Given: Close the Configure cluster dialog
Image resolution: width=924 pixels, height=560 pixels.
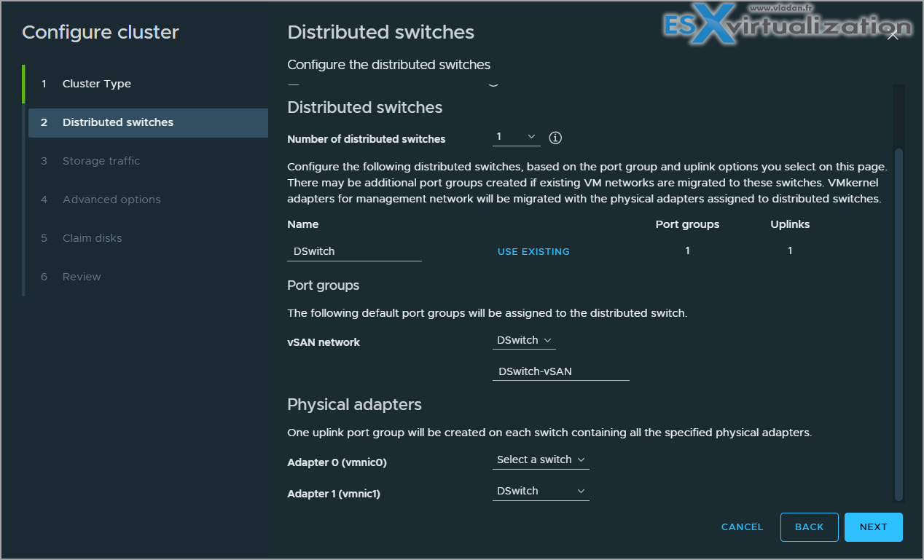Looking at the screenshot, I should click(x=893, y=35).
